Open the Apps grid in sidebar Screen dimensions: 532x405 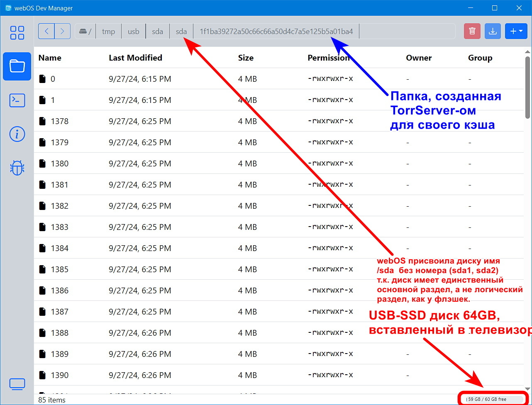pos(17,33)
